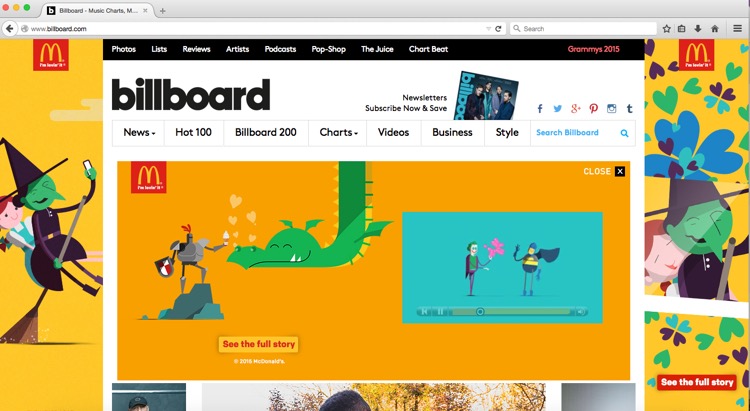Screen dimensions: 750x411
Task: Click the browser URL address bar
Action: 256,29
